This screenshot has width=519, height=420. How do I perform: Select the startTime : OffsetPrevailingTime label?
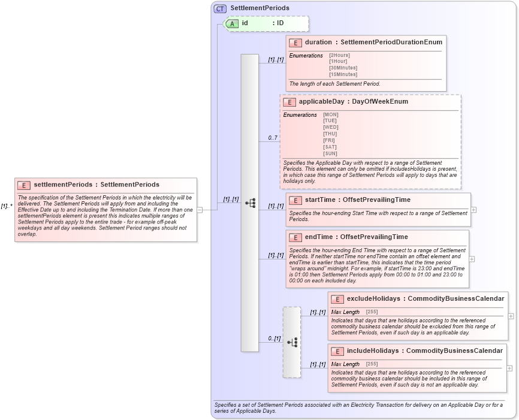point(358,200)
